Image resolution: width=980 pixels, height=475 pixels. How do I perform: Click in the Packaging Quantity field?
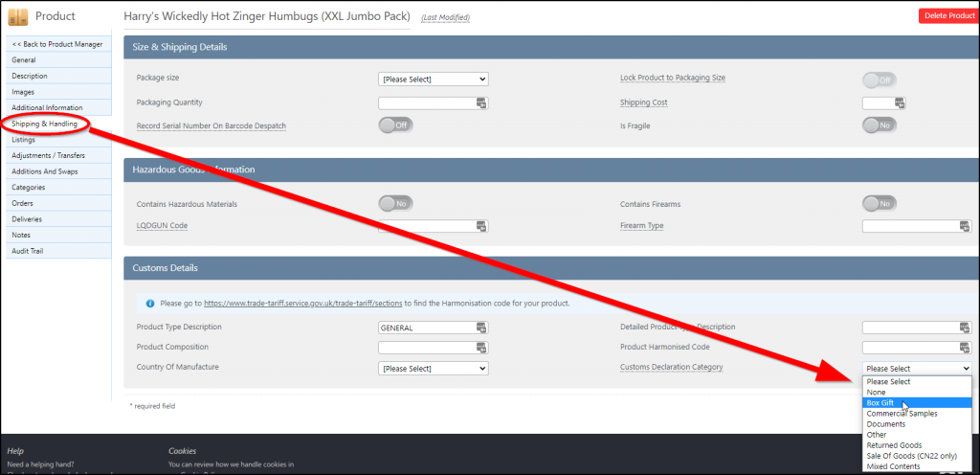coord(434,103)
